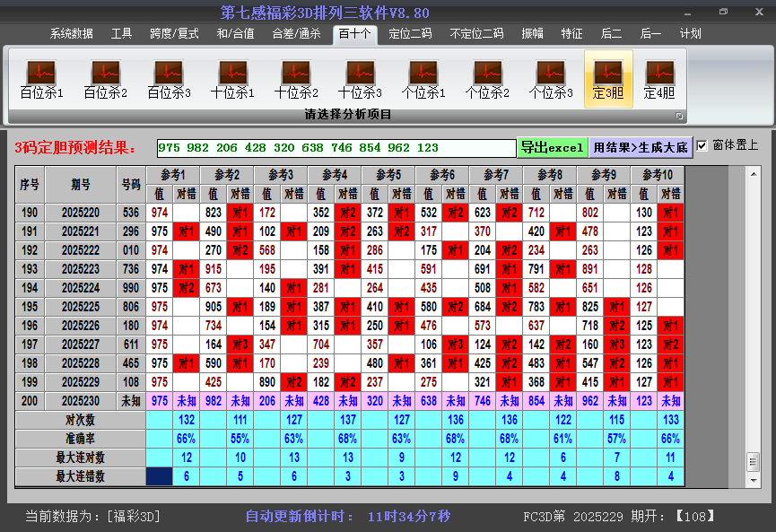The height and width of the screenshot is (532, 776).
Task: Open the 个位杀3 analysis icon
Action: tap(551, 79)
